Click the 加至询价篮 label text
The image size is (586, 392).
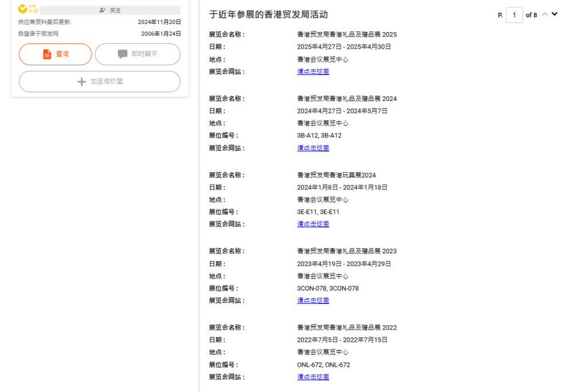106,82
